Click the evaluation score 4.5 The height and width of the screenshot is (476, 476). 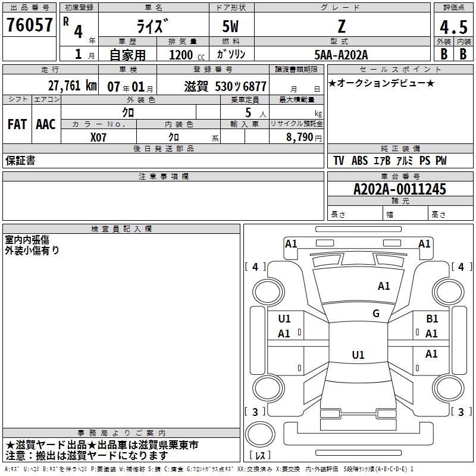(x=453, y=27)
